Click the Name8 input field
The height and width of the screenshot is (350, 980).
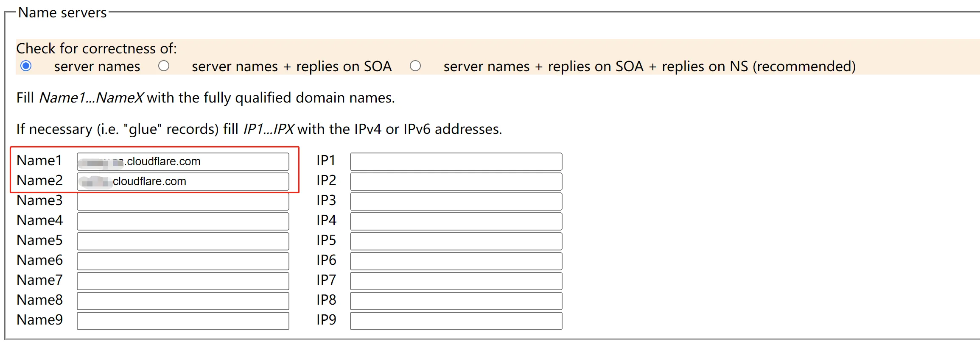[x=183, y=301]
